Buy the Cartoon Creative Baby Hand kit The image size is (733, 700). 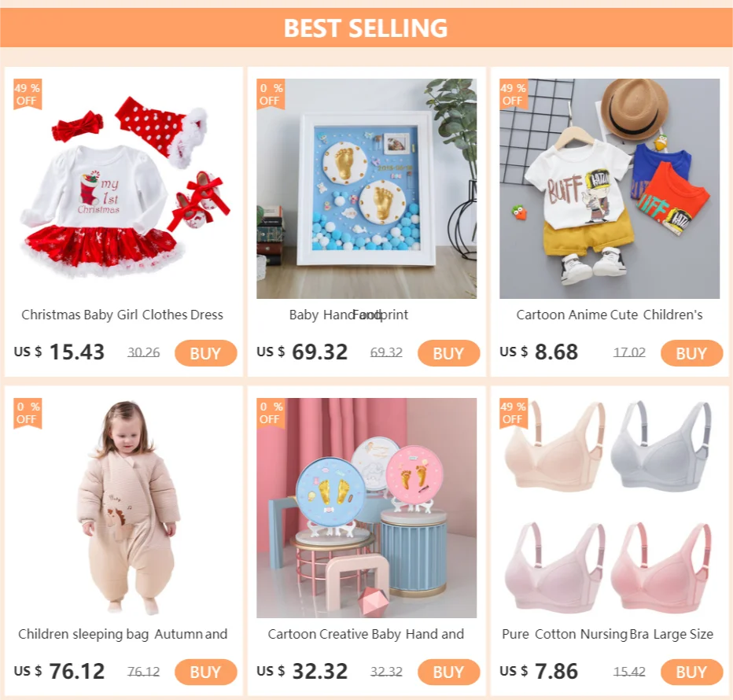(x=449, y=672)
